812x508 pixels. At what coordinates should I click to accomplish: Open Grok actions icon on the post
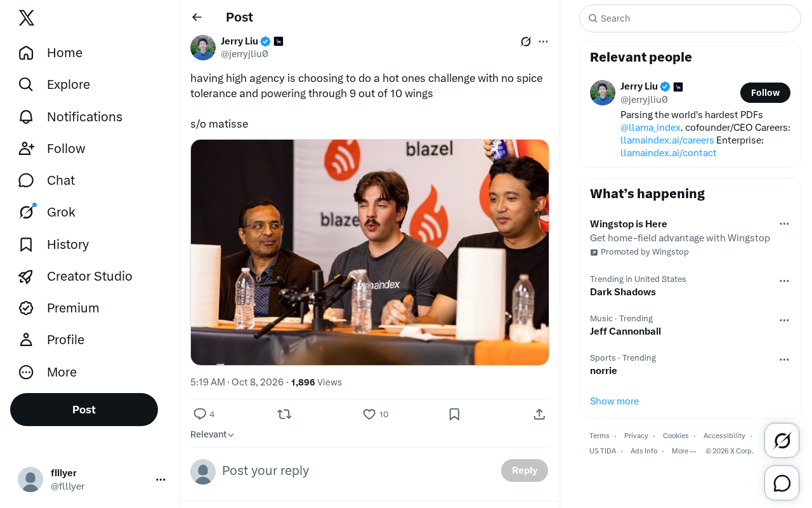point(526,41)
